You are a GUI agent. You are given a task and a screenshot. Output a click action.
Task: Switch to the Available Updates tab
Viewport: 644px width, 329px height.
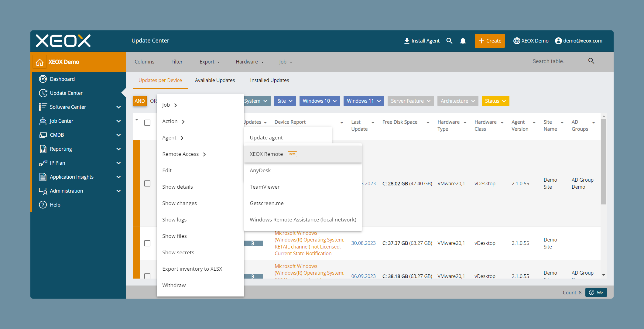coord(215,80)
